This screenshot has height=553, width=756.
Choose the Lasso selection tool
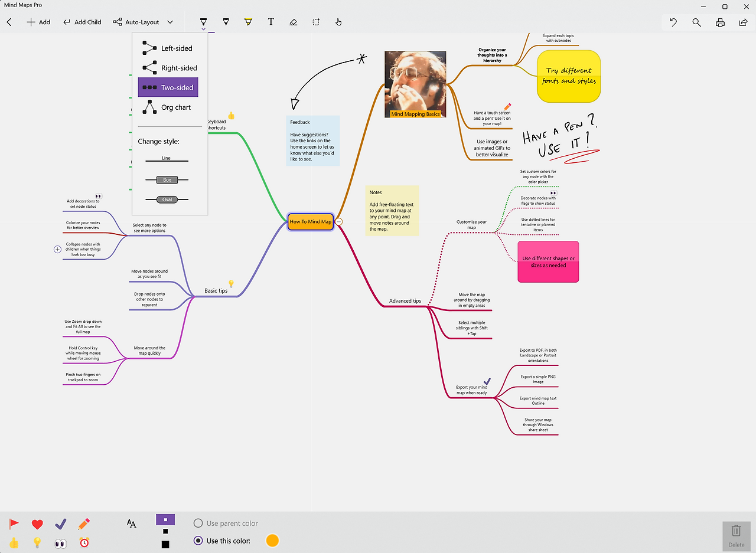click(x=316, y=21)
